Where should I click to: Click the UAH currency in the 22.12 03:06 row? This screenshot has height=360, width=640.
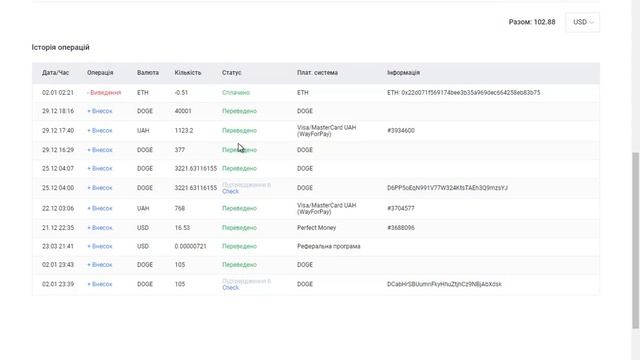click(143, 208)
